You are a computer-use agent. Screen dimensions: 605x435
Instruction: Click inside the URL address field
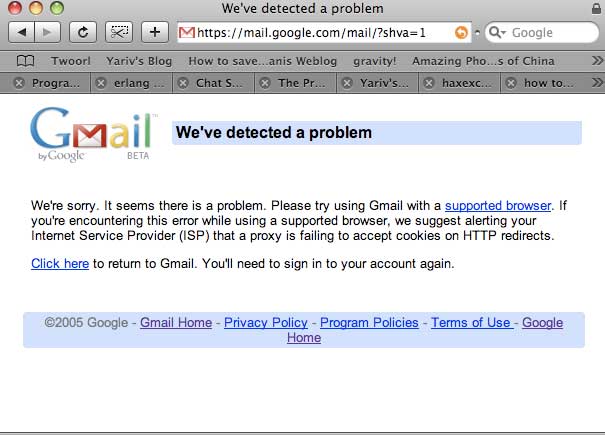click(320, 33)
